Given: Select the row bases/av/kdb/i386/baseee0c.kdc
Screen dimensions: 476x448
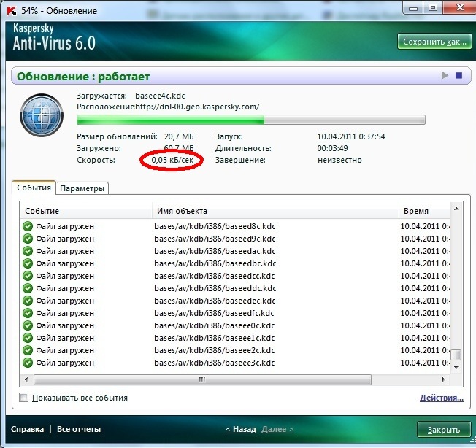Looking at the screenshot, I should click(x=235, y=325).
